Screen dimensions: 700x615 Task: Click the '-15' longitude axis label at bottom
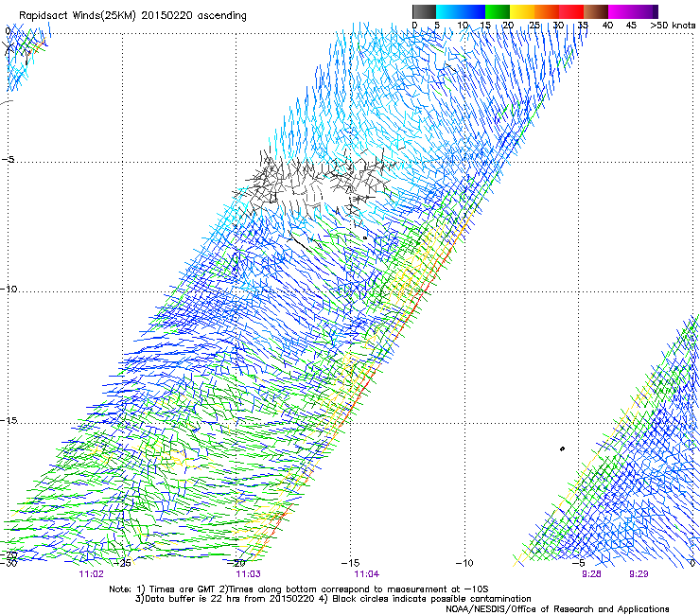coord(350,563)
